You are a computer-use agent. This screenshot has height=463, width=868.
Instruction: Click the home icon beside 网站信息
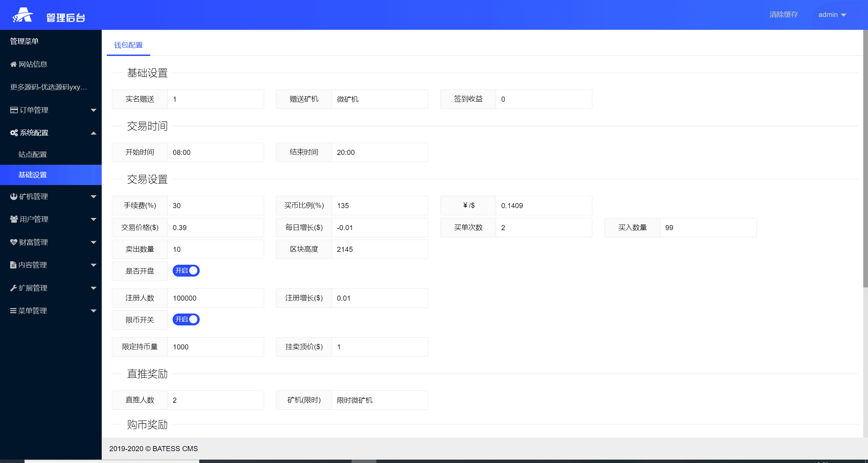coord(13,64)
